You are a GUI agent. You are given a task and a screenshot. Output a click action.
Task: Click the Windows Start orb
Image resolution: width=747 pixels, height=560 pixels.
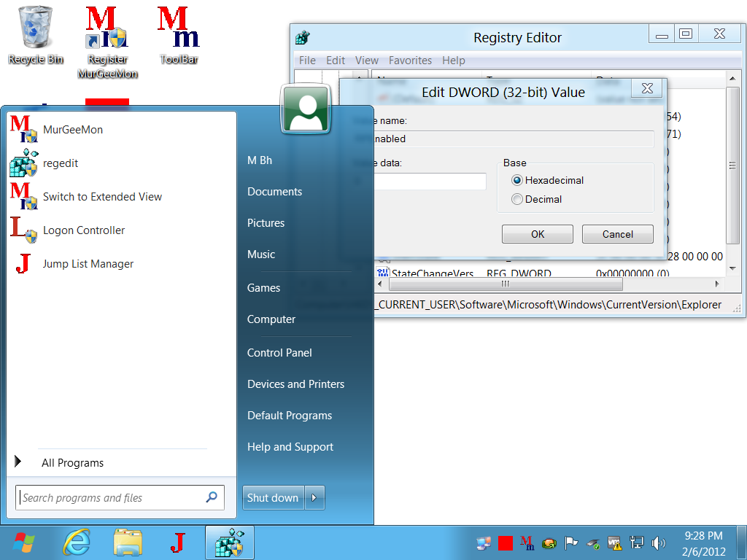[24, 542]
